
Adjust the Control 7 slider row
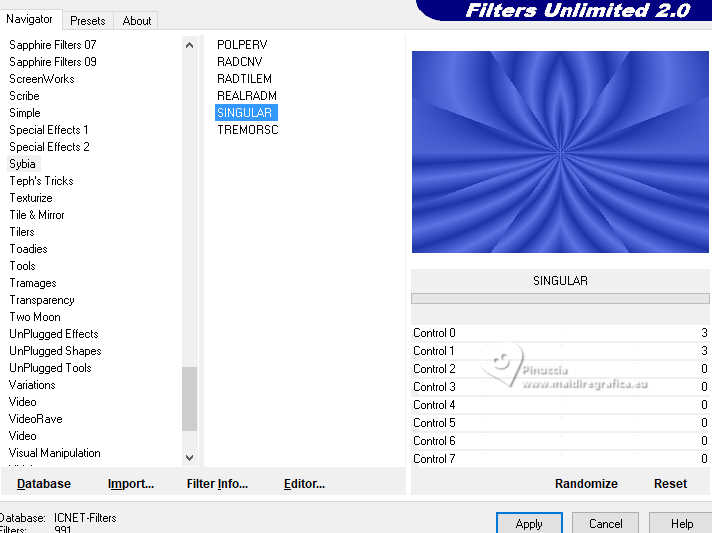point(560,459)
